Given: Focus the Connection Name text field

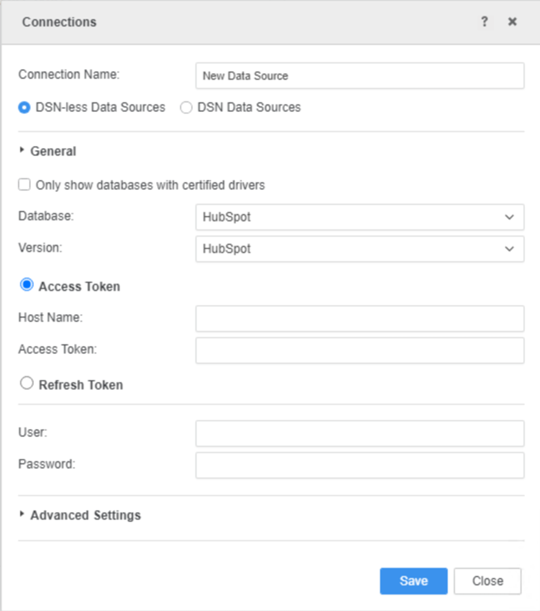Looking at the screenshot, I should pyautogui.click(x=360, y=76).
